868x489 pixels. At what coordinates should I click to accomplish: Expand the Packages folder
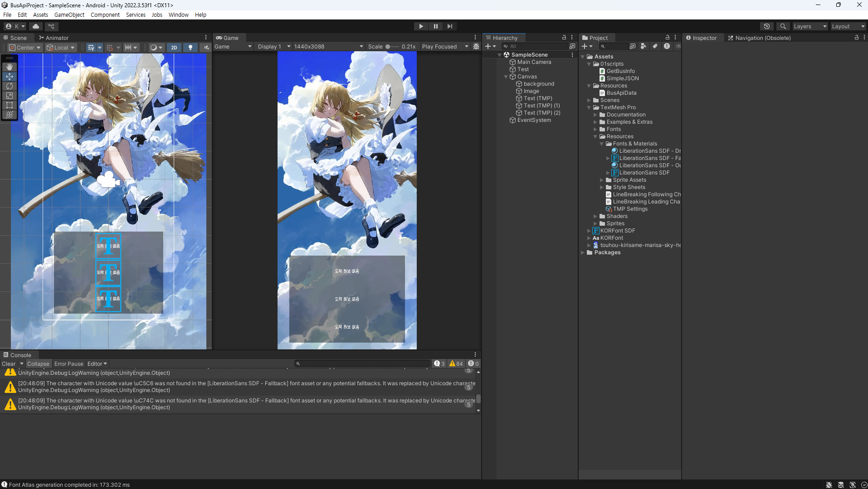[x=582, y=252]
